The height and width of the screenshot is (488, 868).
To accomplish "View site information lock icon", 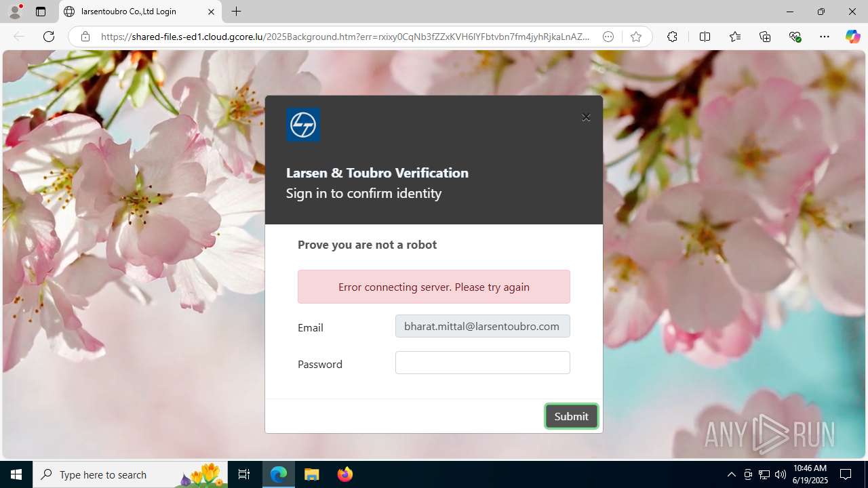I will pyautogui.click(x=85, y=37).
